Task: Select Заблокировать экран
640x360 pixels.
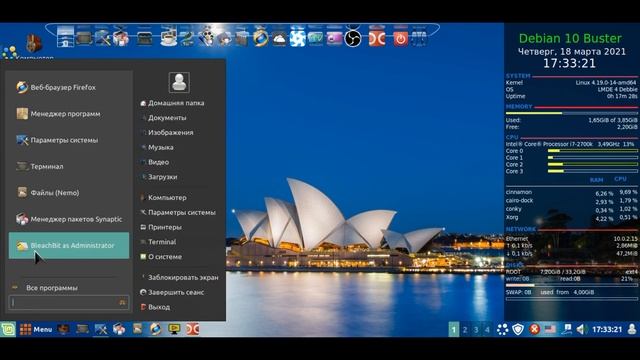Action: 183,277
